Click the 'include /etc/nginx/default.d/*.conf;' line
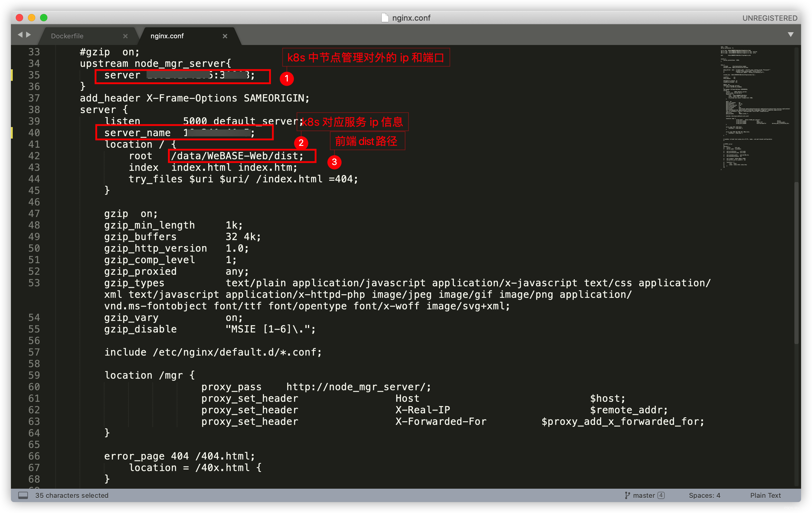 click(x=213, y=352)
